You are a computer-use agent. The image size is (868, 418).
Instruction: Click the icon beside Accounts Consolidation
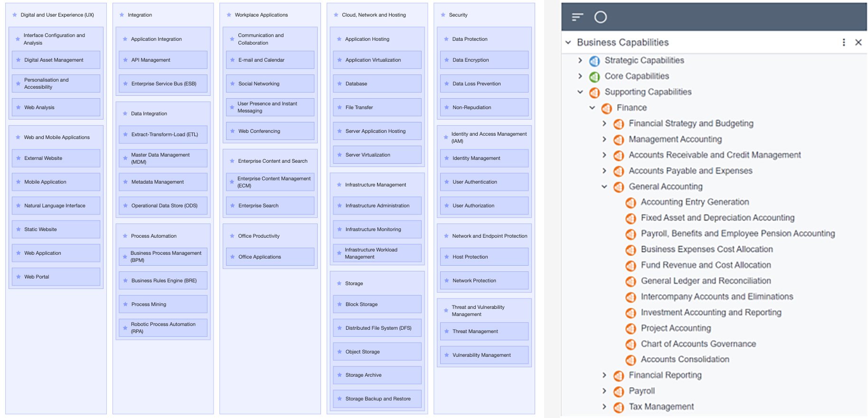[631, 360]
